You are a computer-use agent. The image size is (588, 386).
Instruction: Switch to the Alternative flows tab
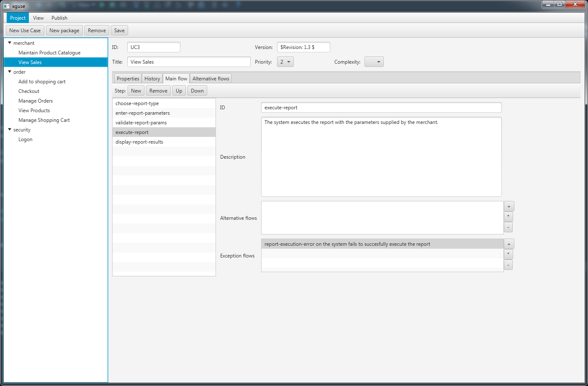click(211, 79)
